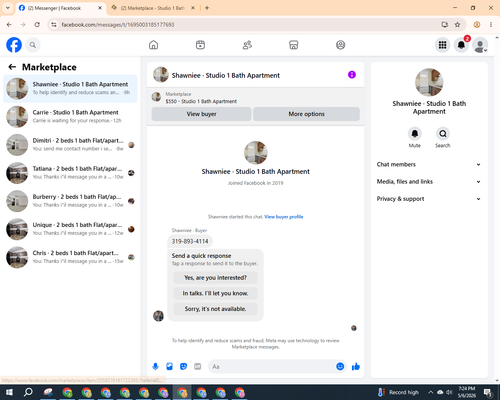500x400 pixels.
Task: Open the GIF picker icon
Action: click(198, 367)
